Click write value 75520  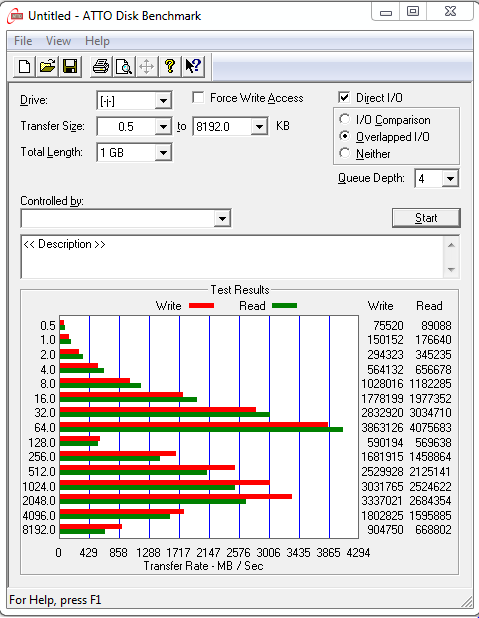tap(388, 326)
